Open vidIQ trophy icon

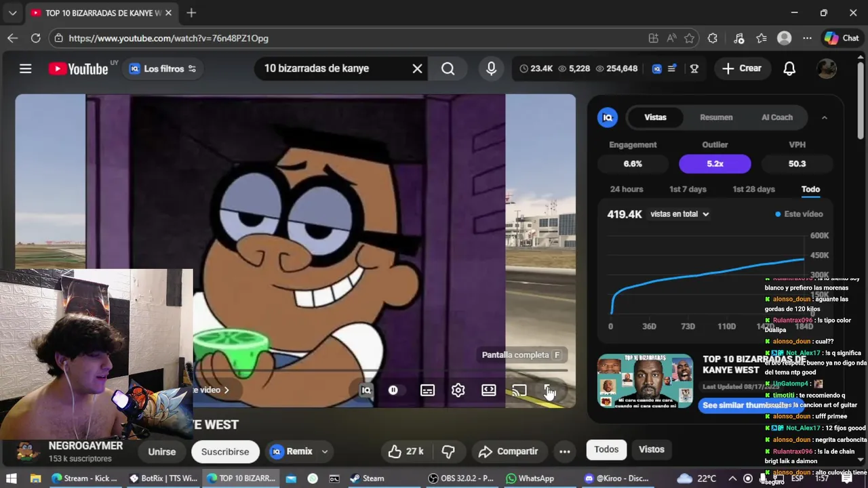(x=694, y=68)
